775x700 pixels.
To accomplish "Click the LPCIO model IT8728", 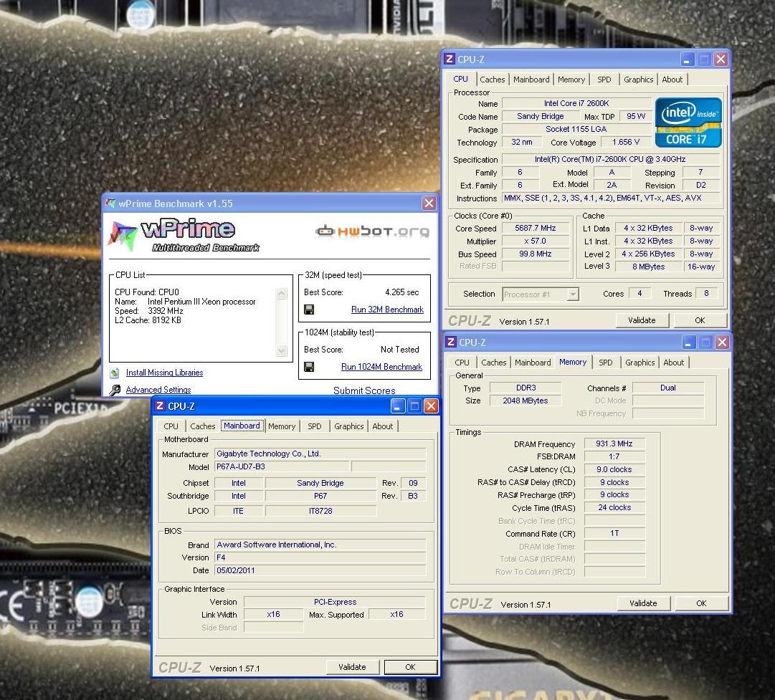I will pos(320,511).
